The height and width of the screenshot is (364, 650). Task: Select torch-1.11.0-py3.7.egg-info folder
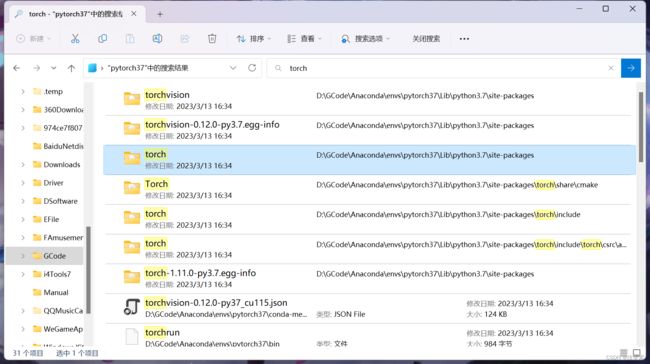tap(369, 279)
